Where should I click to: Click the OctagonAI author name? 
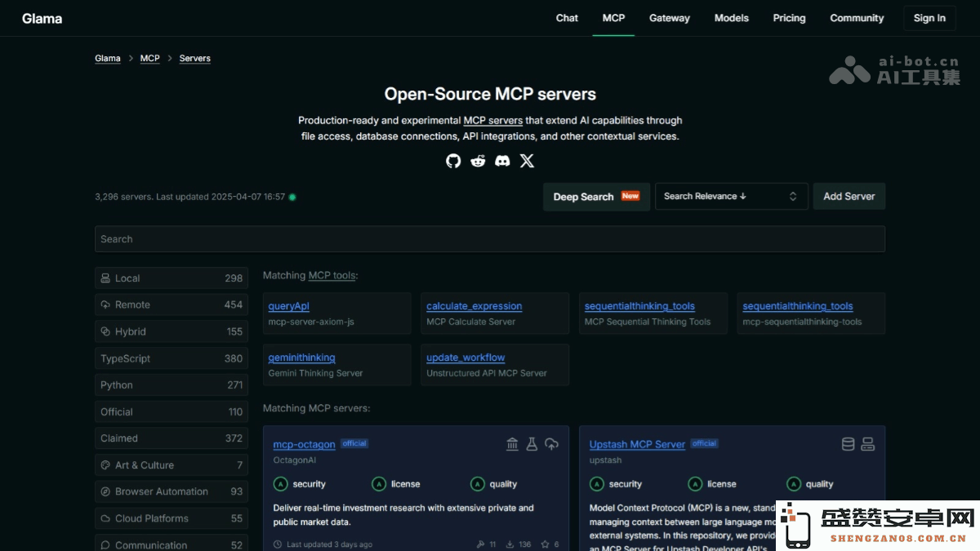(x=294, y=460)
